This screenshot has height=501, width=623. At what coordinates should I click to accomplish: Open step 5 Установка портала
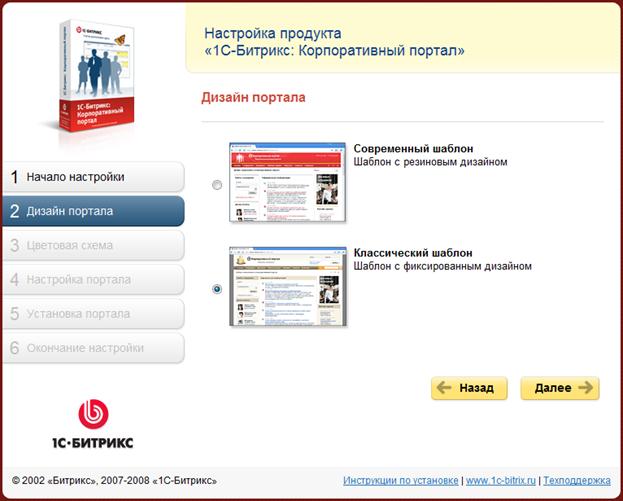pos(93,313)
